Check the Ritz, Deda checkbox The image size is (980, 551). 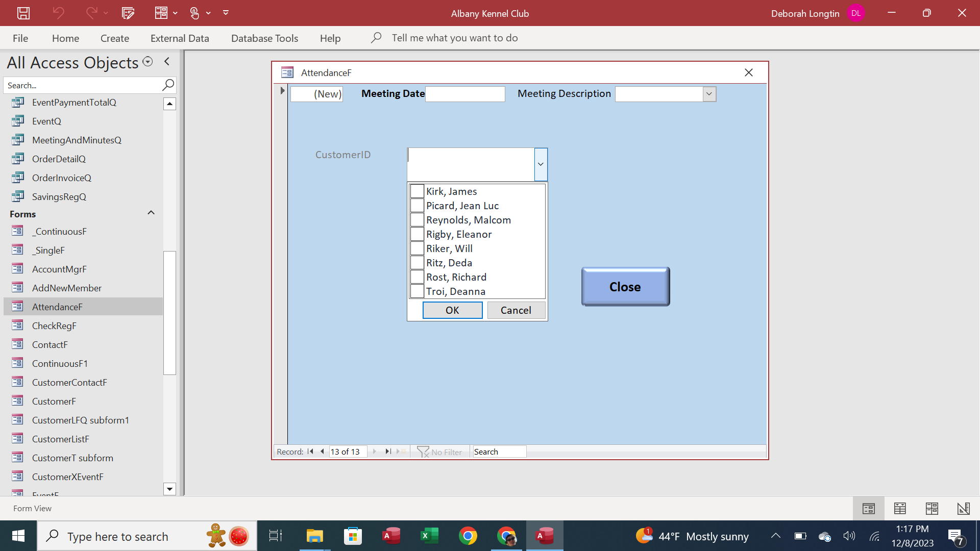coord(417,263)
